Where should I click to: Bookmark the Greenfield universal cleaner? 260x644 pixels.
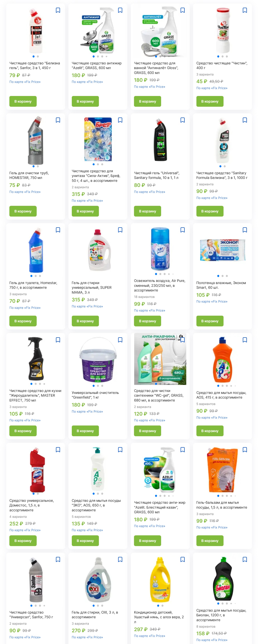[120, 340]
